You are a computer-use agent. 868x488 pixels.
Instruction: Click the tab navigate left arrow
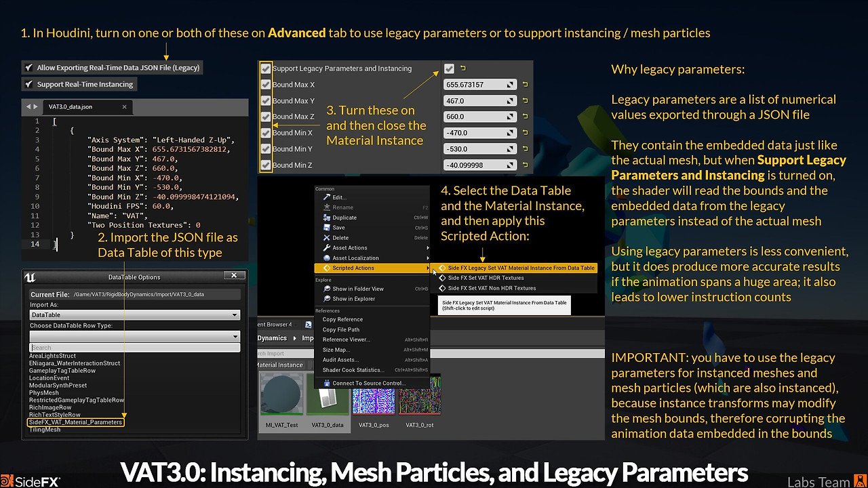click(28, 106)
